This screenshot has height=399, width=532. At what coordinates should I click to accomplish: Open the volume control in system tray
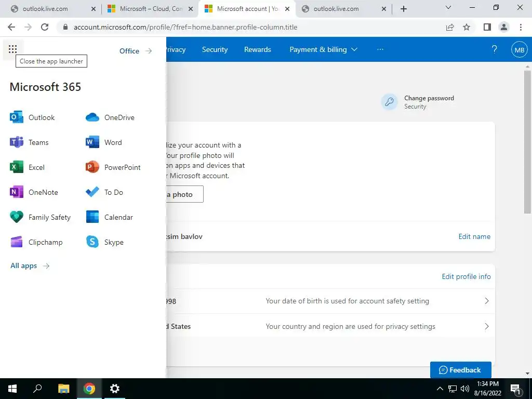click(465, 389)
